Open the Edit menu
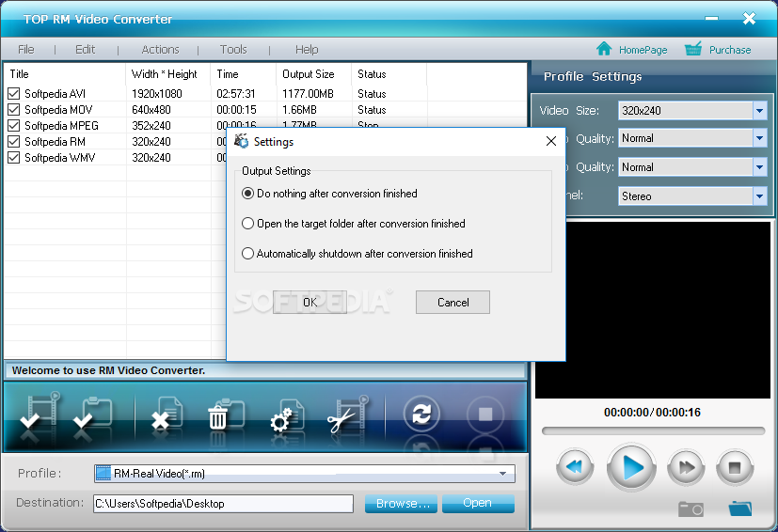 point(86,50)
